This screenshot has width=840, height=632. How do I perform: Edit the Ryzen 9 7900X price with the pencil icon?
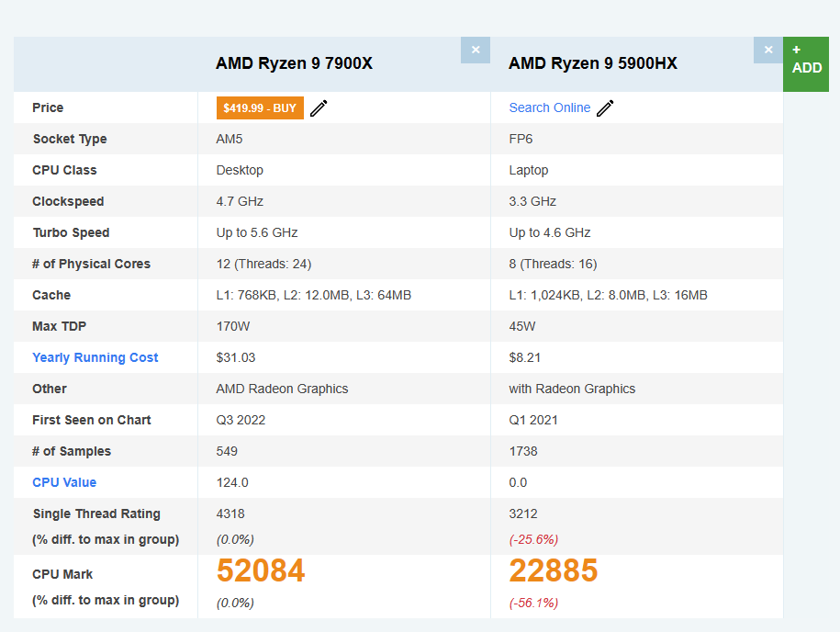pos(319,107)
